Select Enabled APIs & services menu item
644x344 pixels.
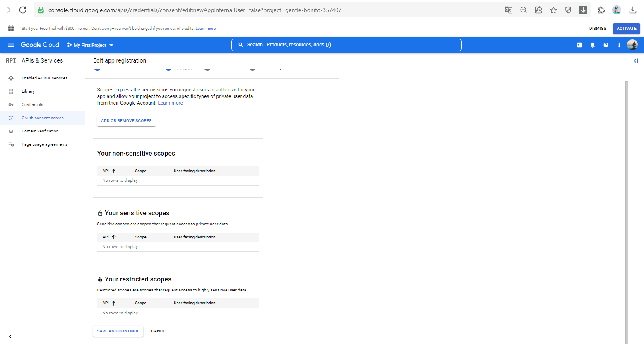pyautogui.click(x=44, y=78)
